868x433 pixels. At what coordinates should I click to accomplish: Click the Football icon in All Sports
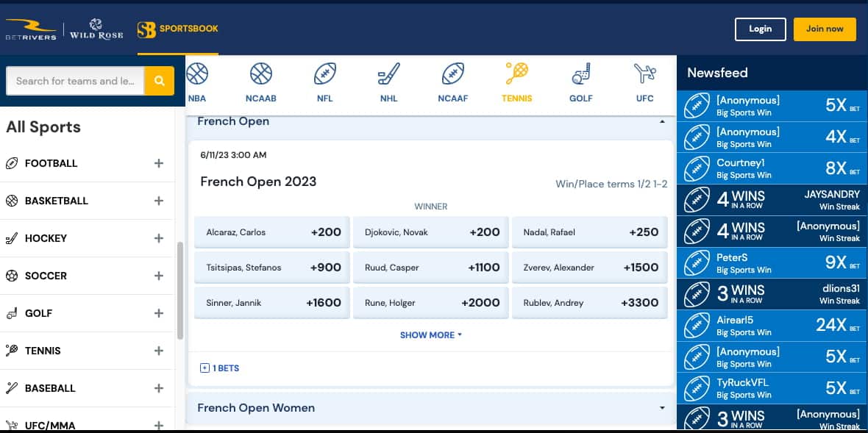tap(12, 163)
